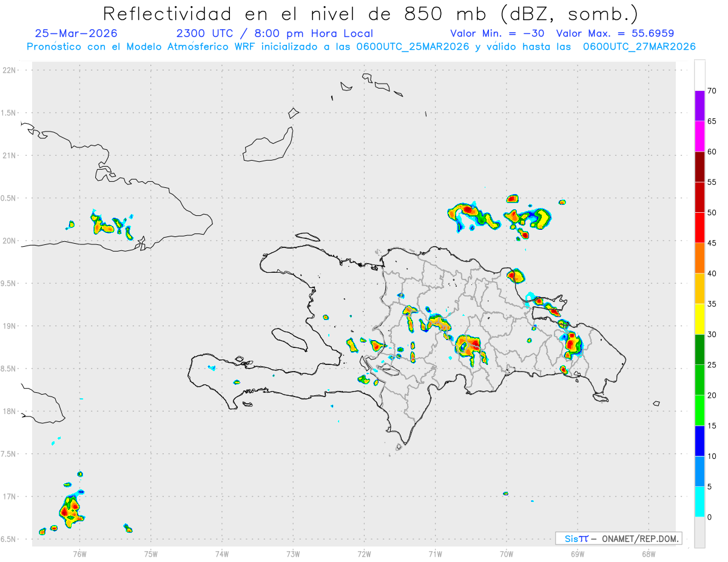The height and width of the screenshot is (562, 728).
Task: Select the cyan 0-5 dBZ legend band
Action: pos(699,502)
